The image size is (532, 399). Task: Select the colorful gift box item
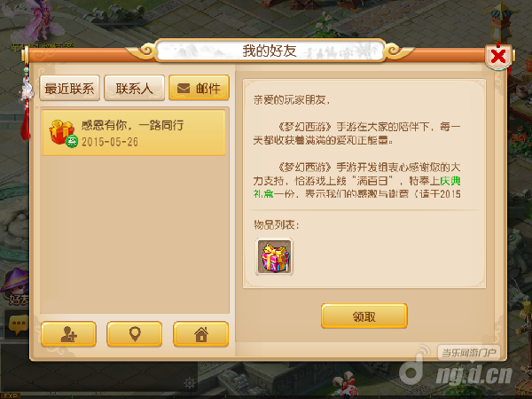point(274,256)
